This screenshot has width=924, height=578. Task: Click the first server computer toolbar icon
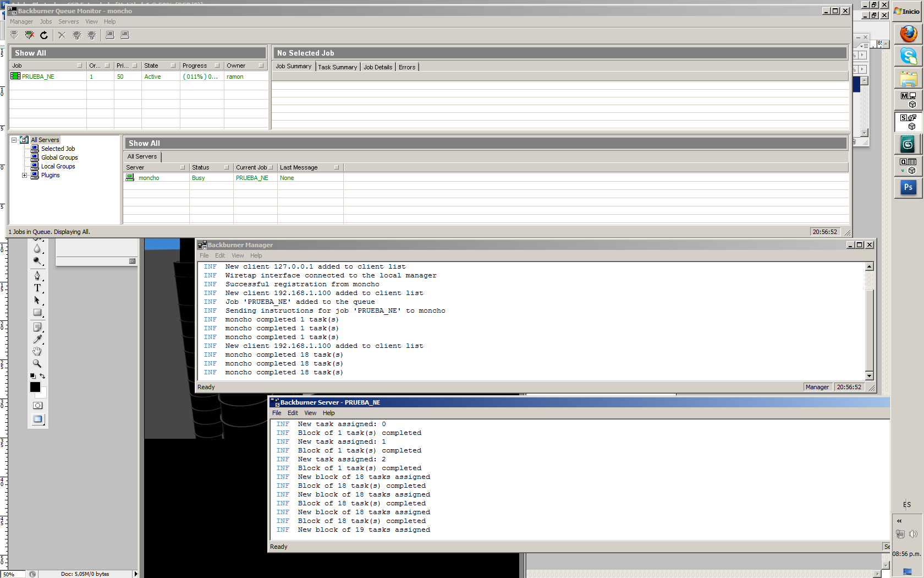pyautogui.click(x=110, y=35)
